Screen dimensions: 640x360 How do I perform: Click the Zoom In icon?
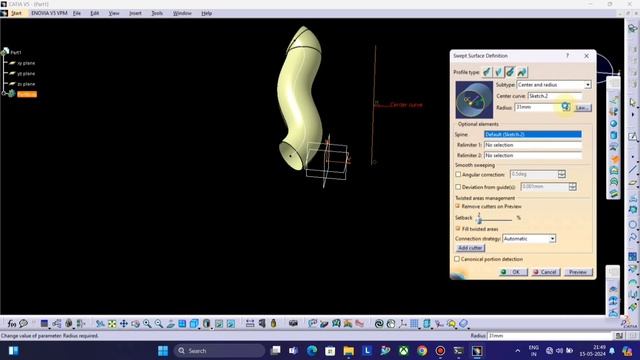click(147, 324)
